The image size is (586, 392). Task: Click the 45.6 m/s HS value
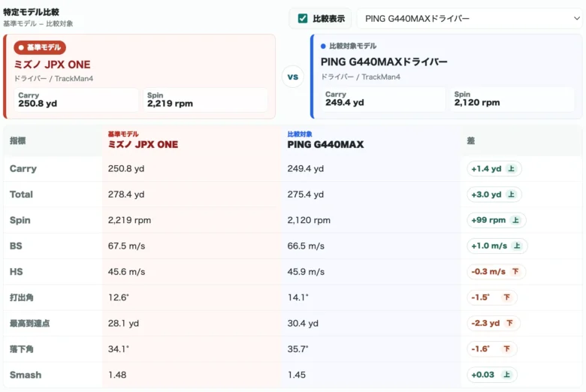tap(126, 272)
